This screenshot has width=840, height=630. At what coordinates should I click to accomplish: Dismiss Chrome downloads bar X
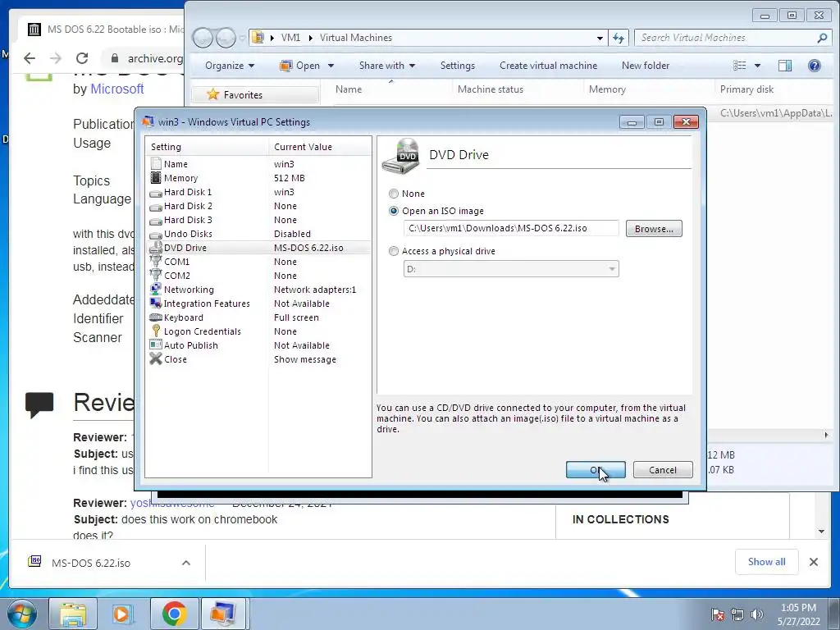pos(813,562)
